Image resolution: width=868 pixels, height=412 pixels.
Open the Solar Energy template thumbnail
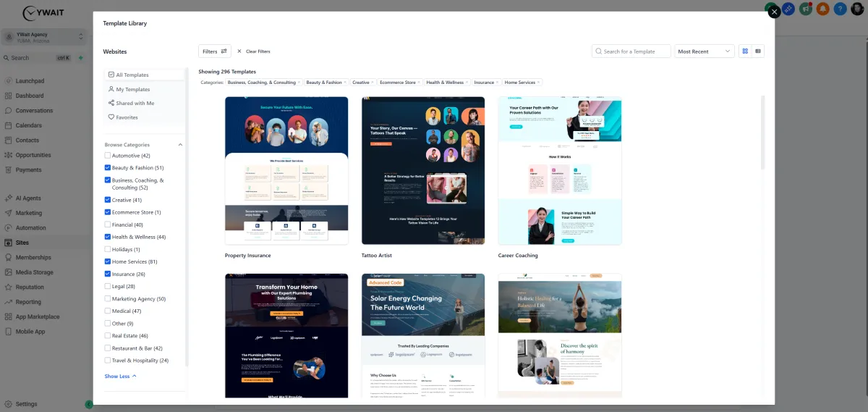coord(423,335)
